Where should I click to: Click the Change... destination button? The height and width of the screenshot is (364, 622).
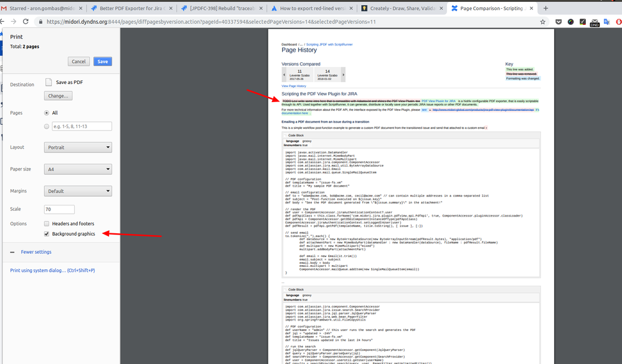point(58,96)
